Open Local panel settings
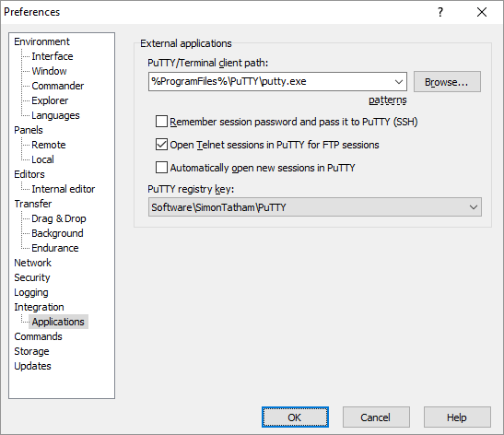 [x=42, y=159]
